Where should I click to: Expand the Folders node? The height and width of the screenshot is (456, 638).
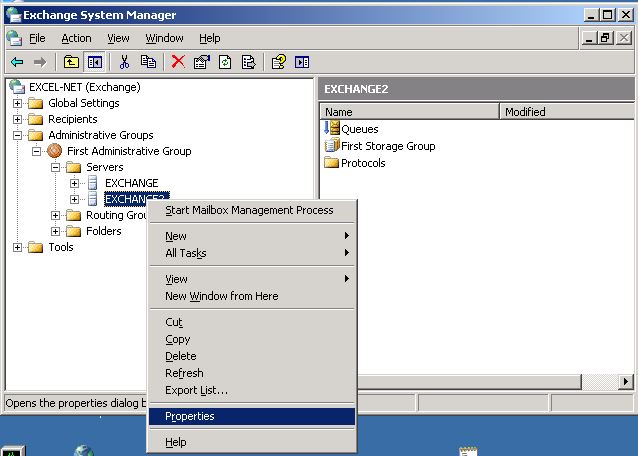tap(55, 231)
